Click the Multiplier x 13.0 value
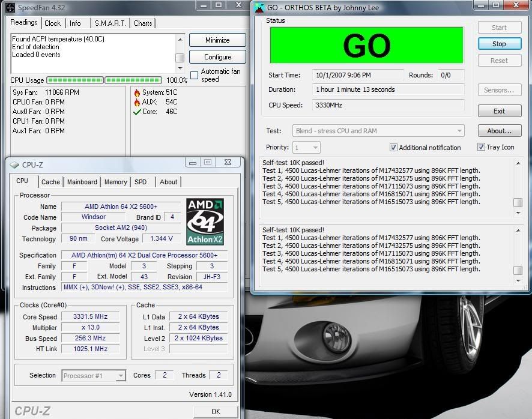 (90, 327)
